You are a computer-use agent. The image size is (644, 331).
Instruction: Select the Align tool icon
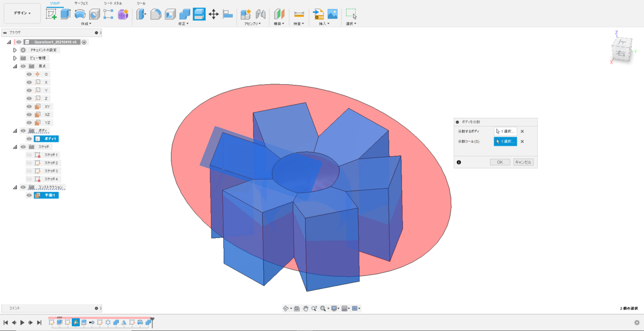coord(228,15)
